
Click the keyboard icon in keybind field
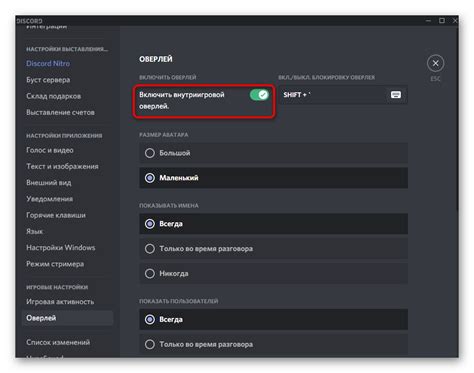coord(396,95)
